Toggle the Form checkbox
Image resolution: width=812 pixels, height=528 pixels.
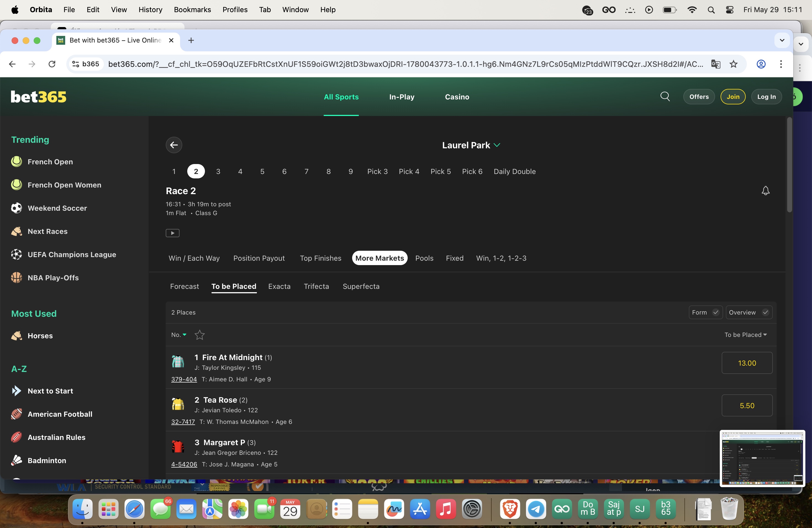click(x=705, y=312)
